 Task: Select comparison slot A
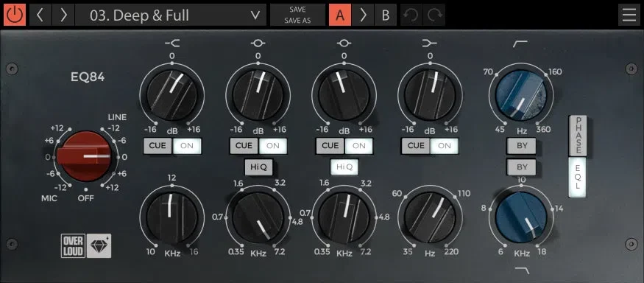[339, 15]
